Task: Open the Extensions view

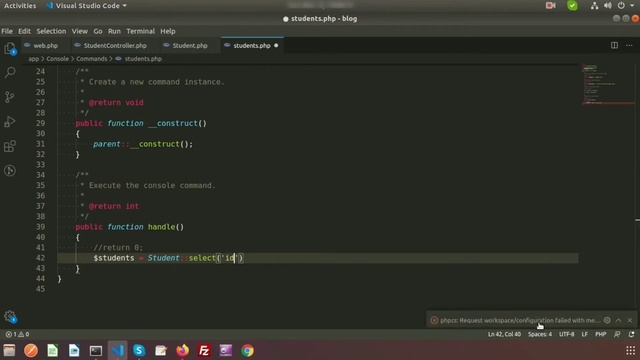Action: [x=10, y=146]
